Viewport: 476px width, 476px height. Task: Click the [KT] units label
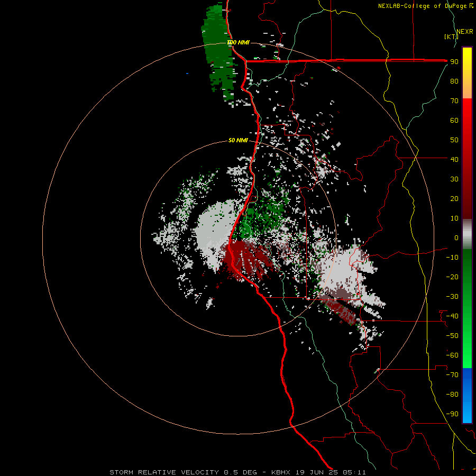click(451, 36)
